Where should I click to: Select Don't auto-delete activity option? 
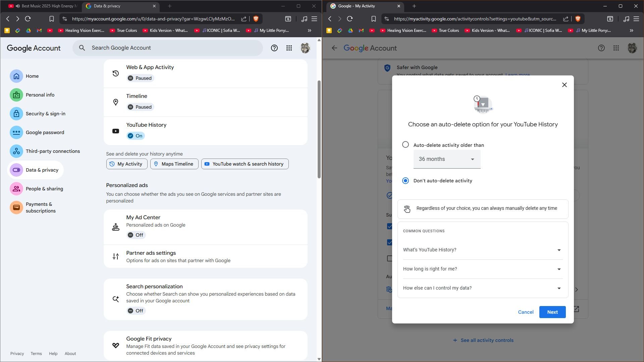[x=406, y=181]
